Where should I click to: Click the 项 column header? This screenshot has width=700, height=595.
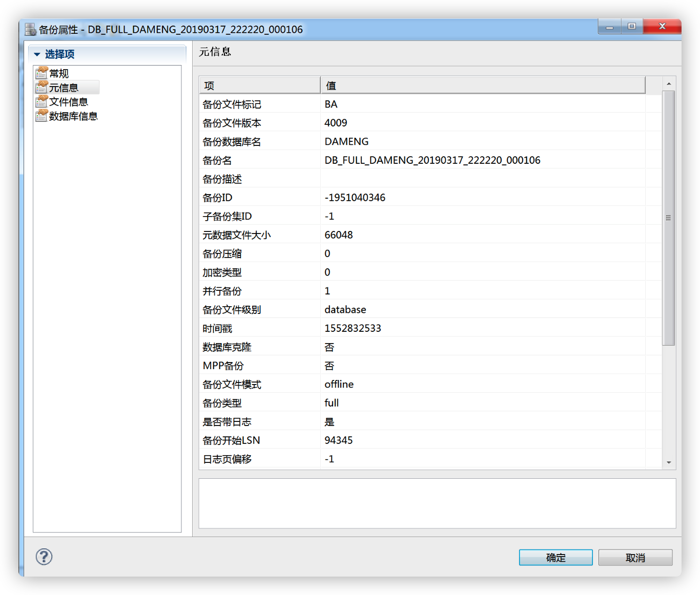(x=260, y=86)
